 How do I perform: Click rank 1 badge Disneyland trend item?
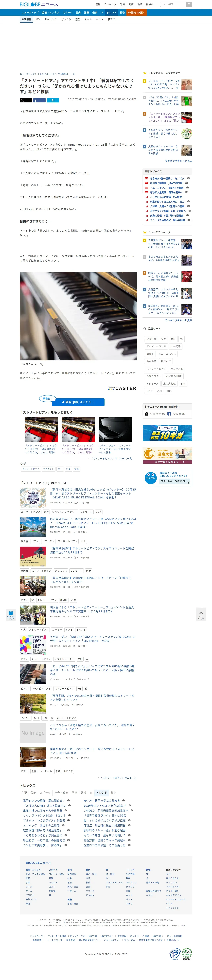(144, 81)
